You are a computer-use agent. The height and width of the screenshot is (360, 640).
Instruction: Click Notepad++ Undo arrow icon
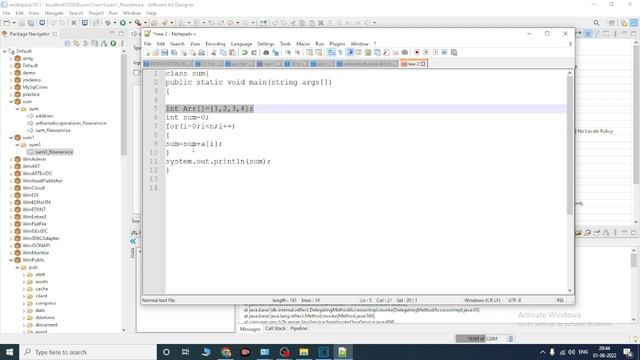(x=244, y=52)
